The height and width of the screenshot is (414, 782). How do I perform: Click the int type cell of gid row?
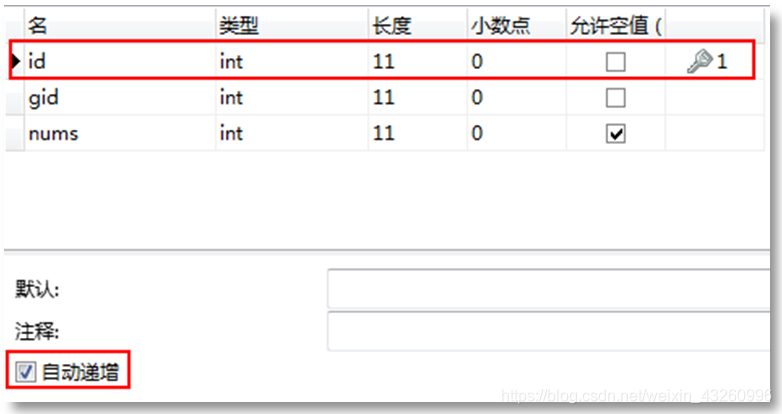pyautogui.click(x=292, y=97)
